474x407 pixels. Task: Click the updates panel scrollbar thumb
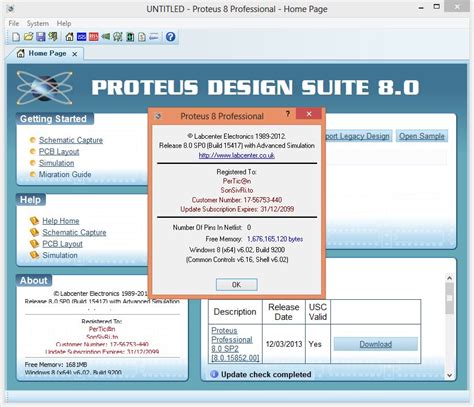click(x=449, y=298)
